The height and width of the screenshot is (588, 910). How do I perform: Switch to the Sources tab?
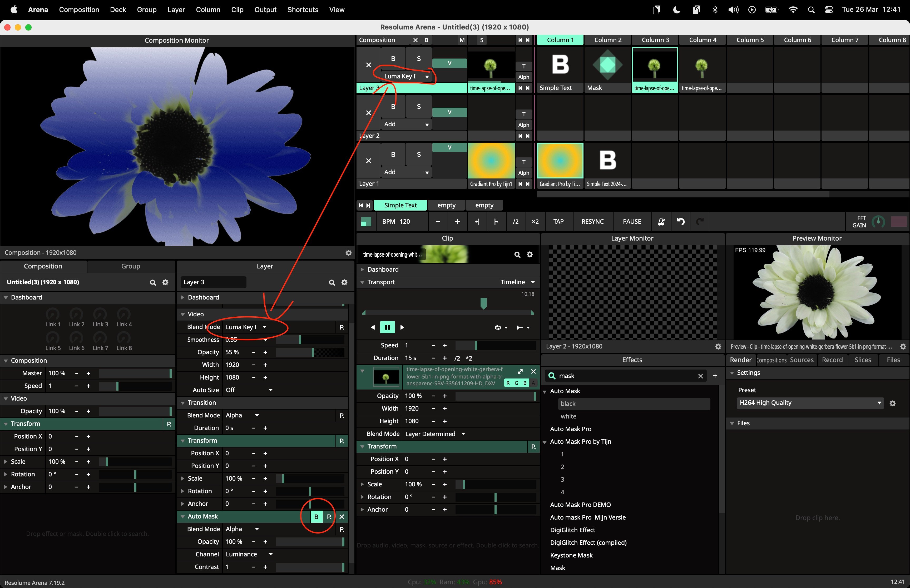point(802,360)
